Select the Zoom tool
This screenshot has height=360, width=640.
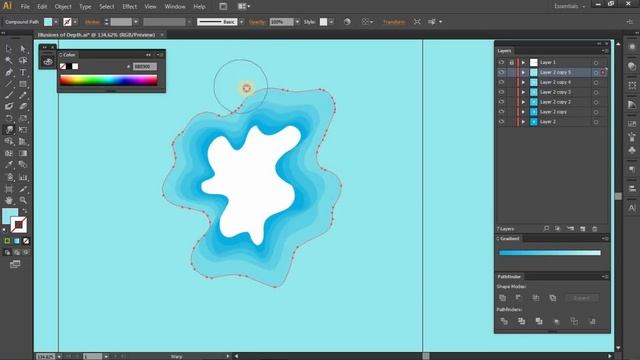point(23,200)
